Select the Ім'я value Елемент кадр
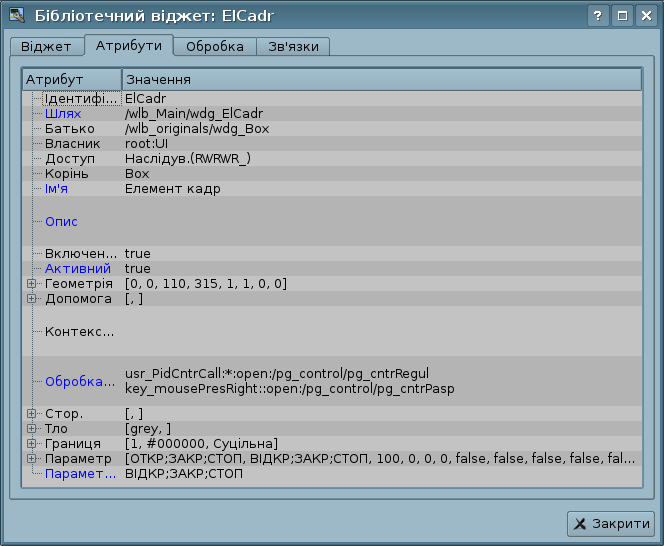Viewport: 664px width, 546px height. click(172, 189)
